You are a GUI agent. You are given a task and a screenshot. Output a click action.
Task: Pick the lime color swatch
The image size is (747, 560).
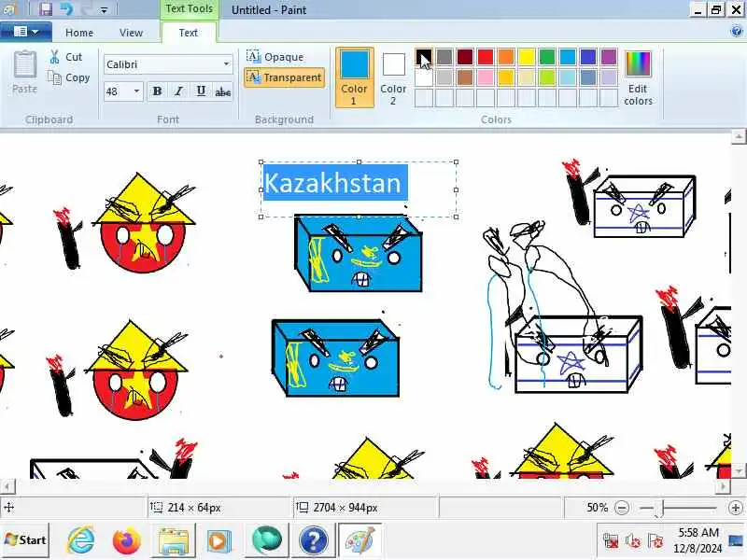point(547,77)
